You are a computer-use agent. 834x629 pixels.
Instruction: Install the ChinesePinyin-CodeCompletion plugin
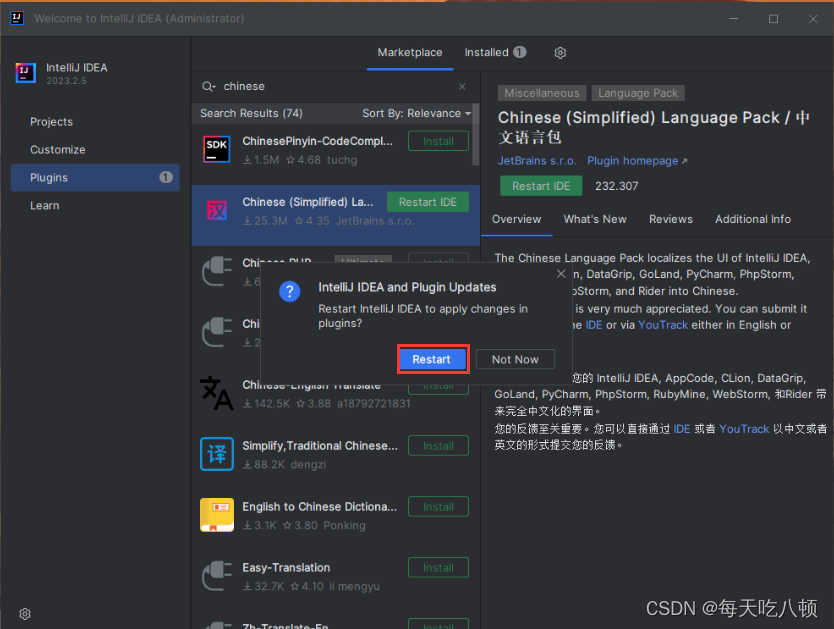[x=438, y=141]
